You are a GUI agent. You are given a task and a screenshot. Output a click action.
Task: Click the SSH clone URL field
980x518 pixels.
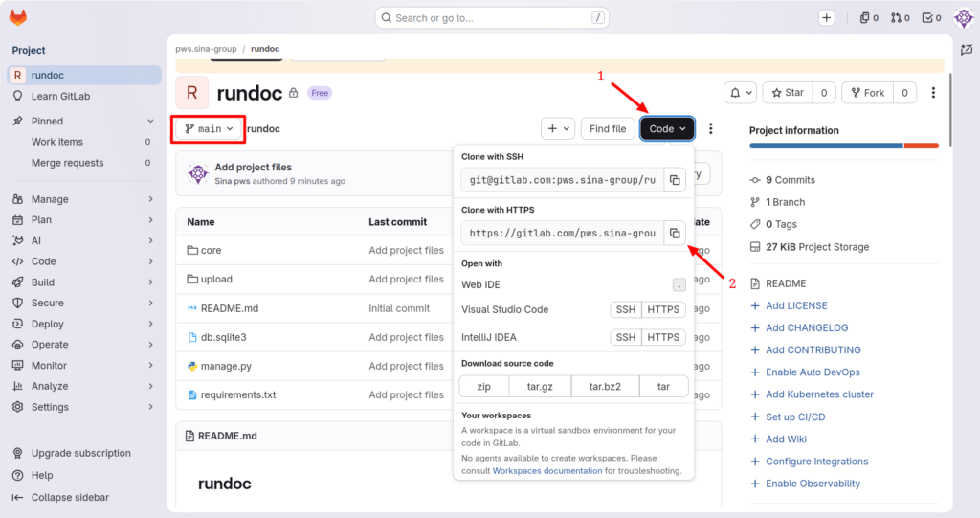click(x=563, y=180)
